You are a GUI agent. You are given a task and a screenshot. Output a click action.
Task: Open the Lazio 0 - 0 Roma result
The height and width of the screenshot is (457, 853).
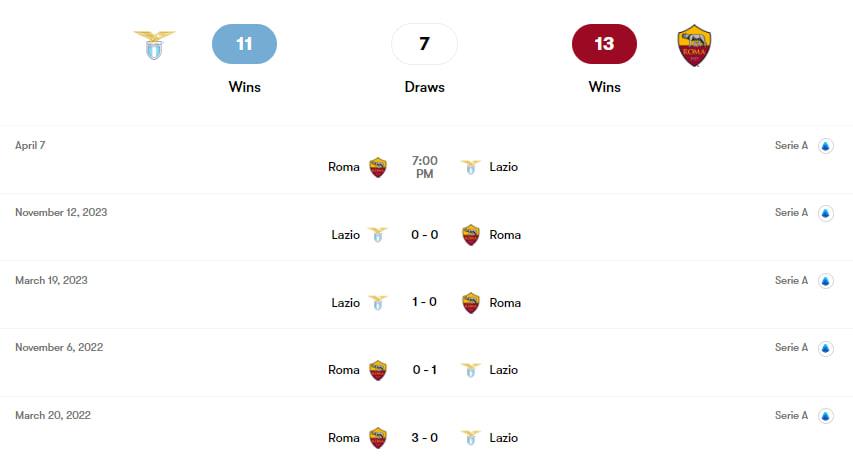[x=424, y=235]
